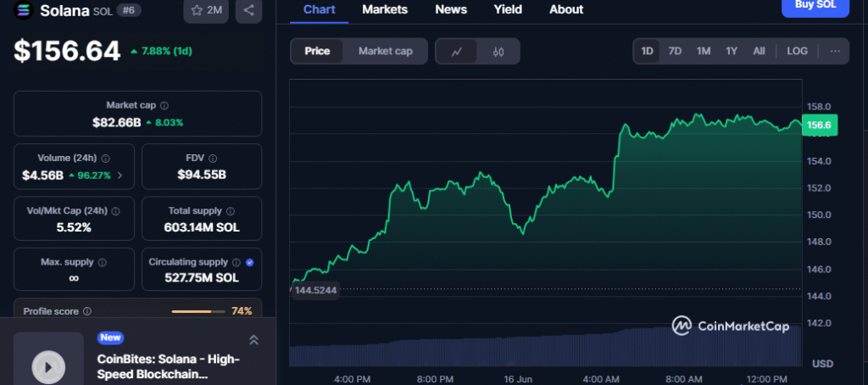Set chart range to All
This screenshot has width=868, height=385.
point(759,51)
